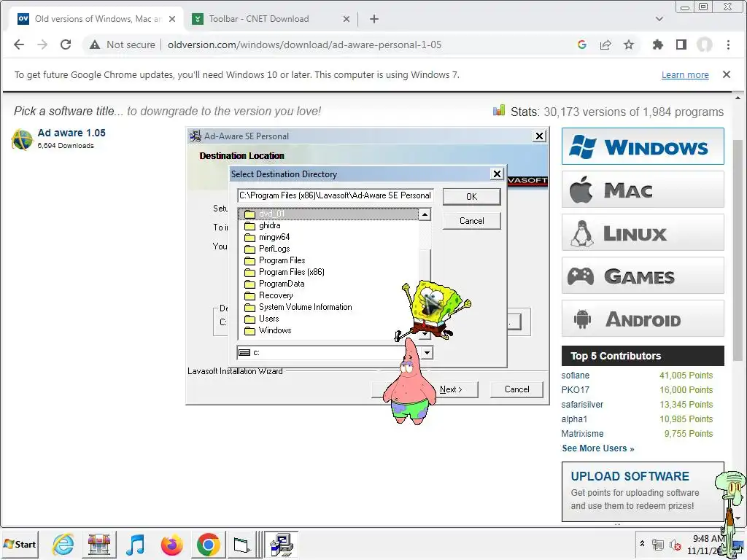Cancel the Select Destination Directory dialog
This screenshot has width=747, height=560.
click(472, 221)
